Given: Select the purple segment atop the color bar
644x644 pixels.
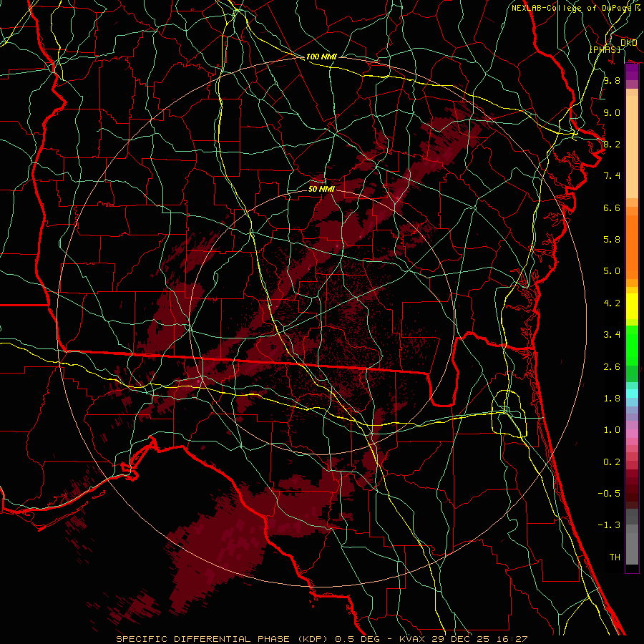Looking at the screenshot, I should pyautogui.click(x=632, y=72).
